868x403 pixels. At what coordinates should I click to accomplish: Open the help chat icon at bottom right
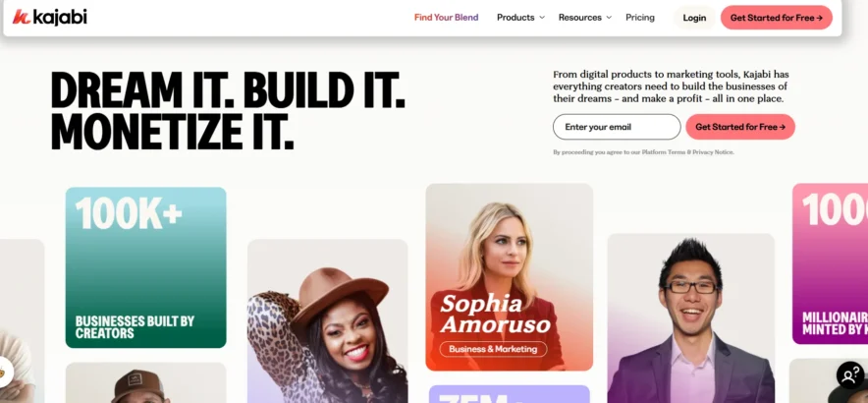849,375
